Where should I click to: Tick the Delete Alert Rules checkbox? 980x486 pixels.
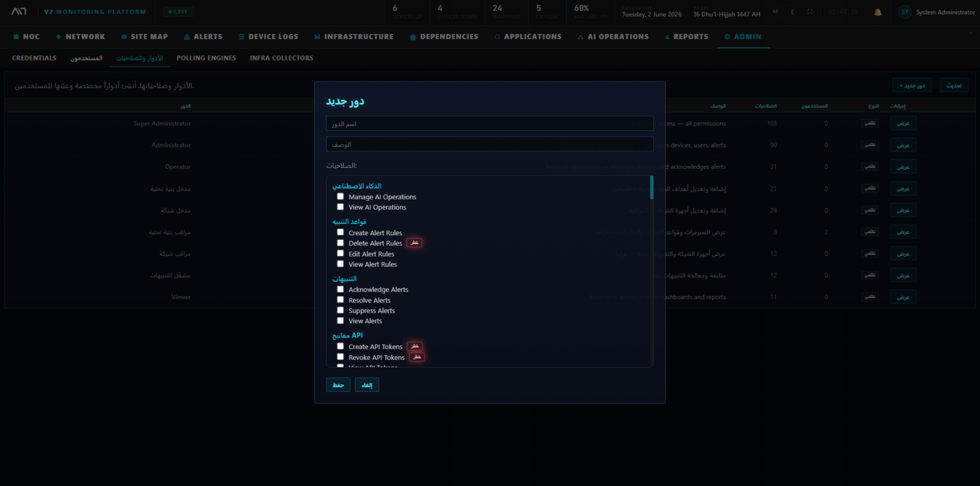pos(341,243)
